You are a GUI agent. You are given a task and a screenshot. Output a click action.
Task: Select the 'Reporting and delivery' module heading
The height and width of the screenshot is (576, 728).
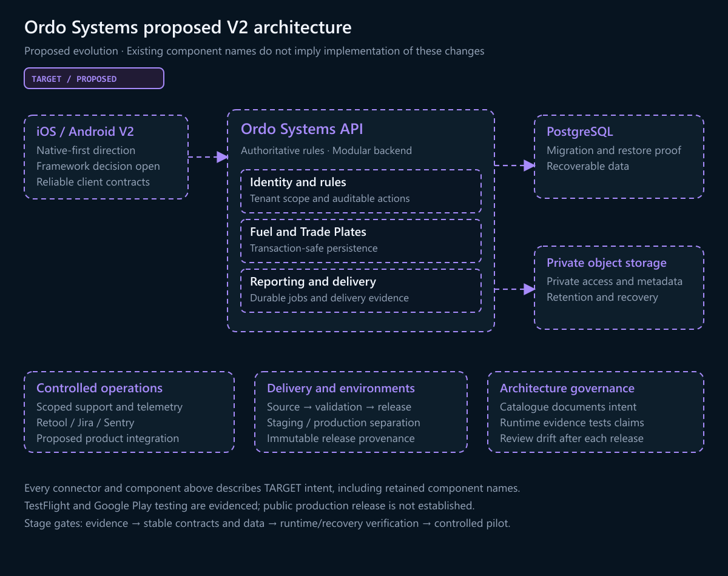click(x=313, y=281)
